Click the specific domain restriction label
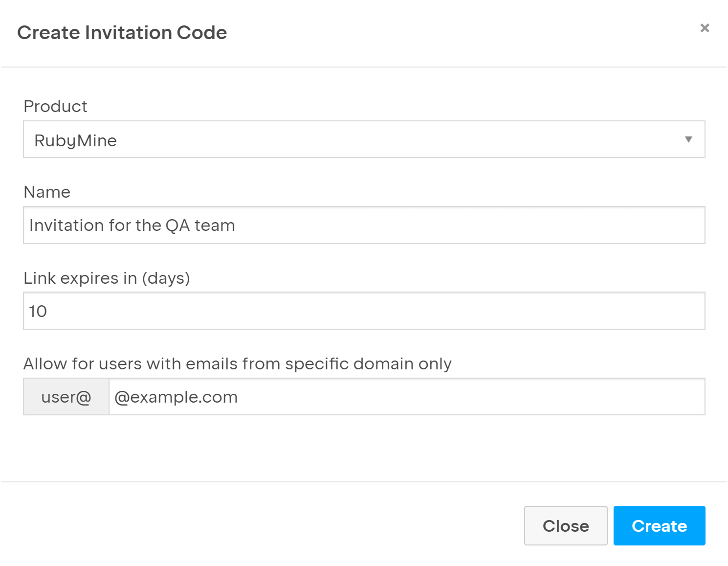This screenshot has width=728, height=566. tap(237, 364)
